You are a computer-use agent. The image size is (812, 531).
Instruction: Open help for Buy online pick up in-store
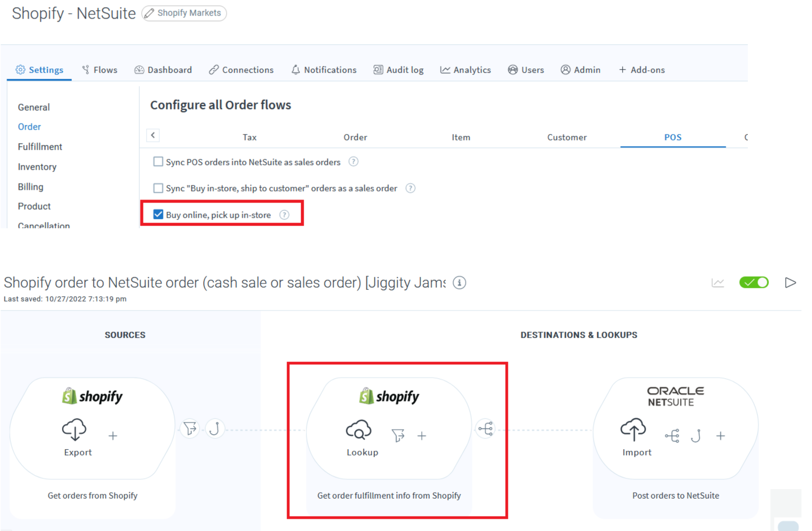pos(284,215)
